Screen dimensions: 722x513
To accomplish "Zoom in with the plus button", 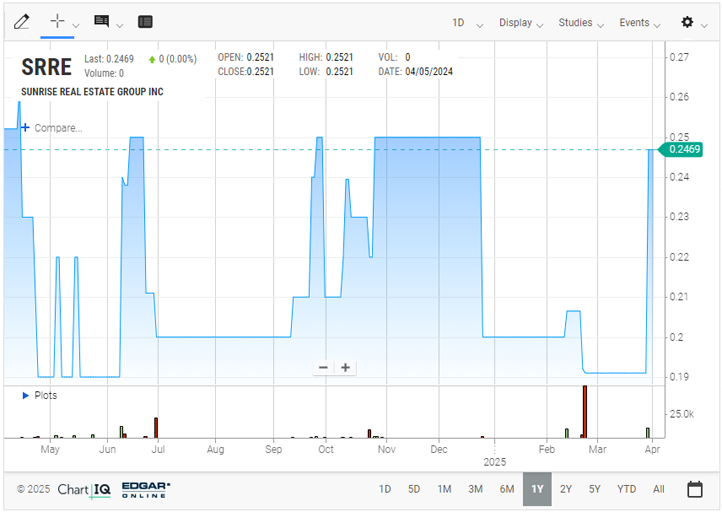I will coord(345,367).
